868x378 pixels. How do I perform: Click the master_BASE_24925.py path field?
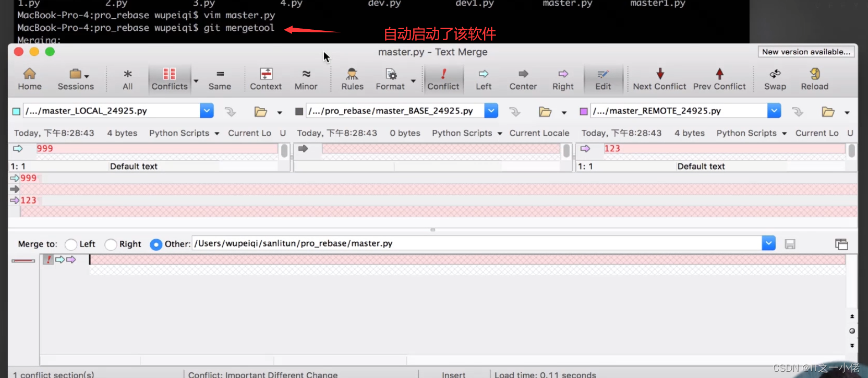tap(395, 111)
